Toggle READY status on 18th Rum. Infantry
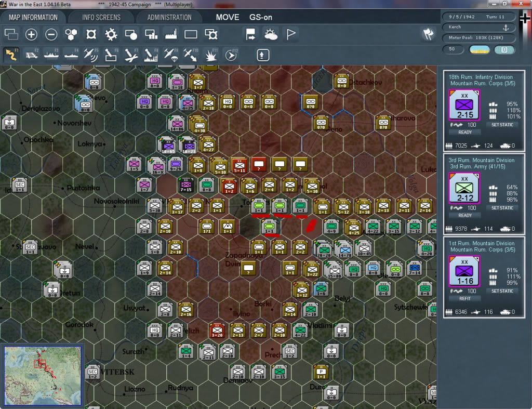532x409 pixels. (465, 133)
